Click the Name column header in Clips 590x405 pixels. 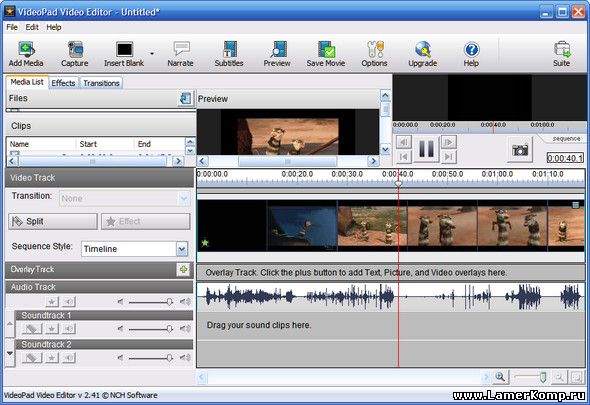[x=41, y=144]
